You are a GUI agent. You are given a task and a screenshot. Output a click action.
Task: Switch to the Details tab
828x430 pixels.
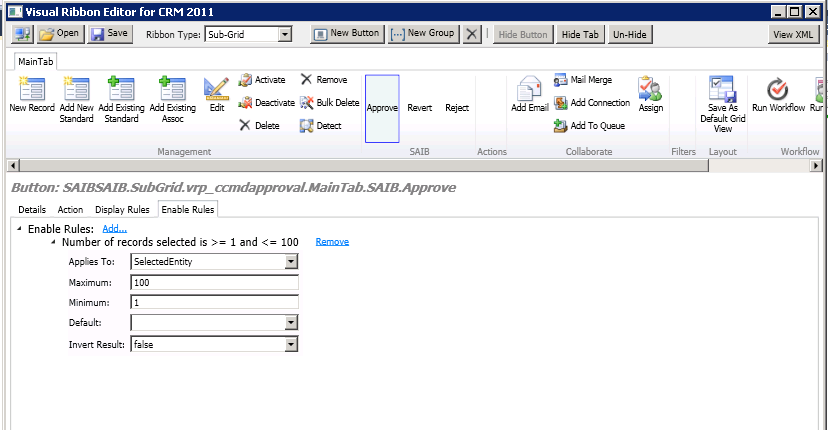32,210
